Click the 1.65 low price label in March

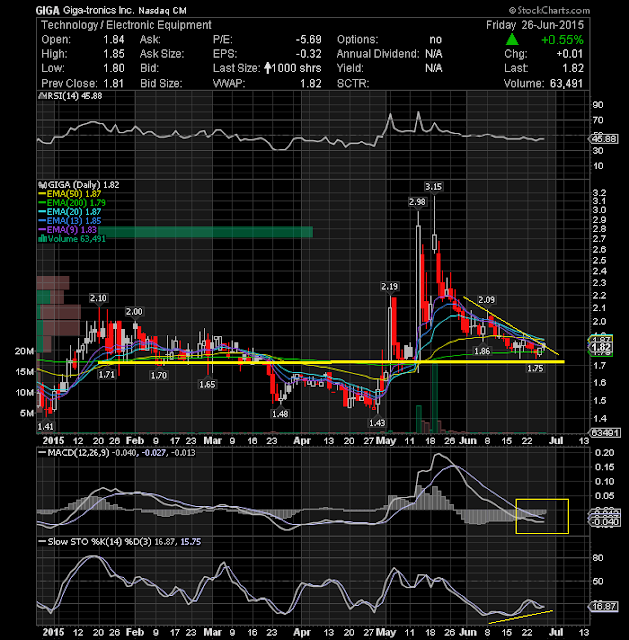coord(207,384)
